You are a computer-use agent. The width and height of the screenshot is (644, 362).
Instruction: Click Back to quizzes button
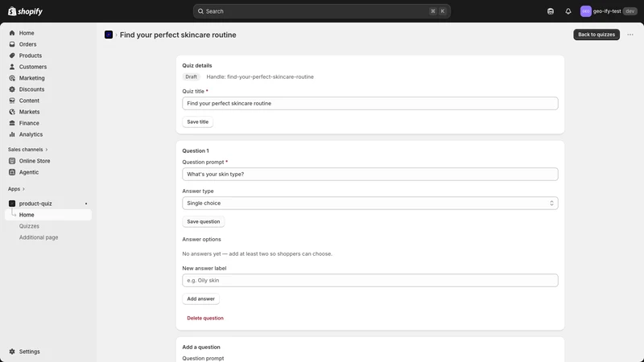pos(597,35)
